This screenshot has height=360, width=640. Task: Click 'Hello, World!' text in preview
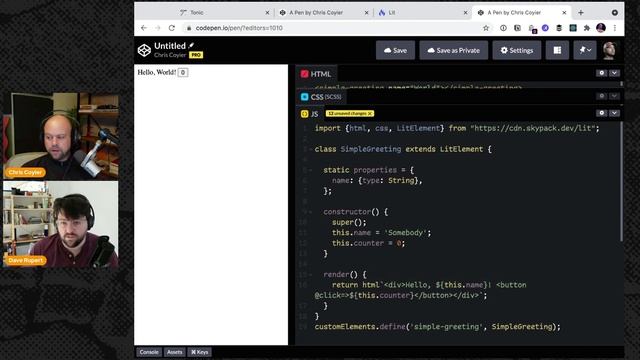point(157,72)
